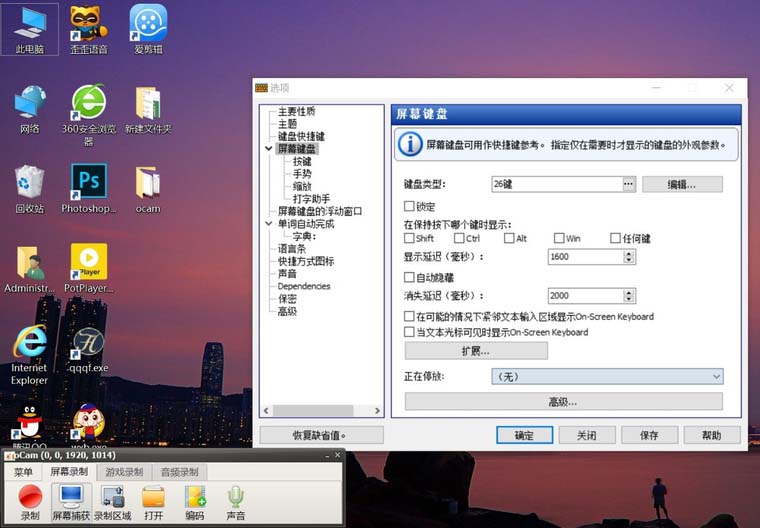
Task: Click the tree scroll right arrow
Action: coord(377,411)
